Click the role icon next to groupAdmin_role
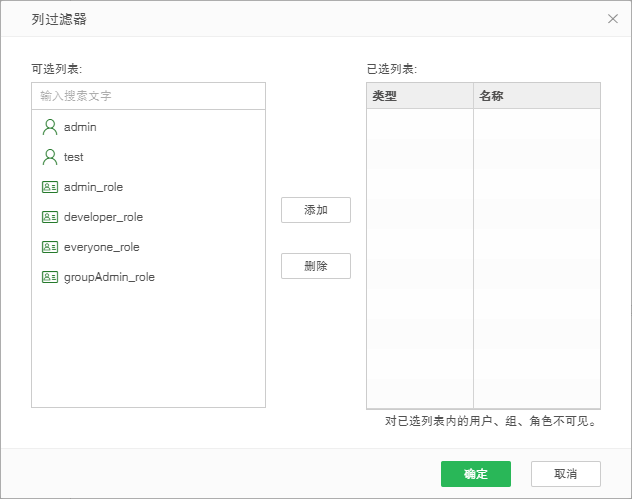Viewport: 632px width, 499px height. coord(50,277)
